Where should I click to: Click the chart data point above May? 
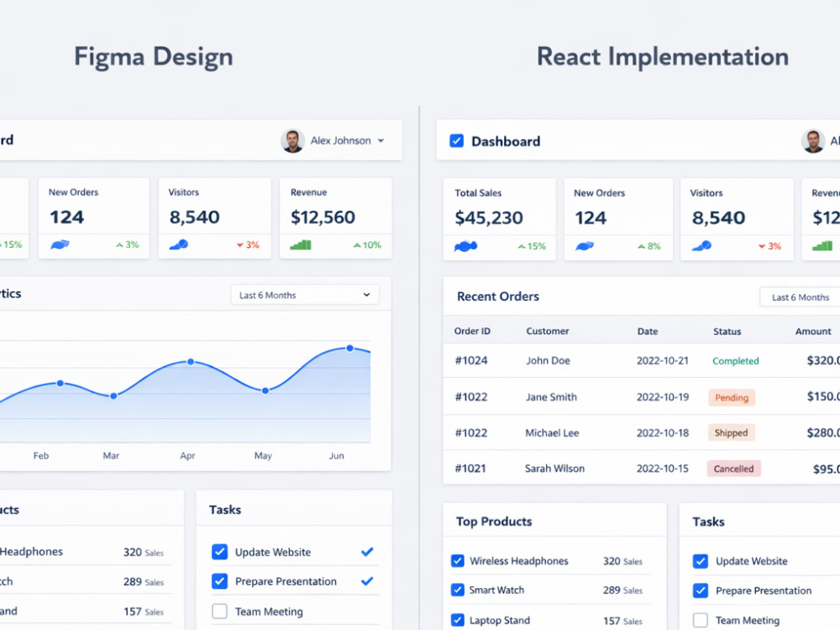pos(265,391)
